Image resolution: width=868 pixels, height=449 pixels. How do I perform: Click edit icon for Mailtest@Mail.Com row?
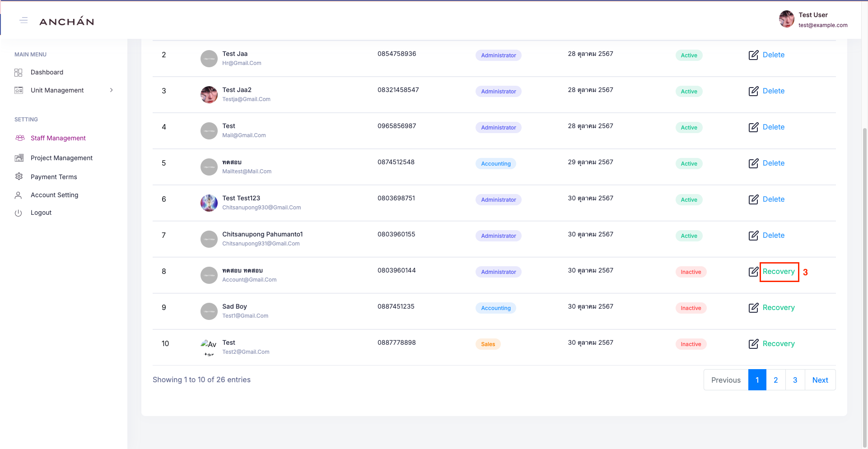[x=753, y=163]
